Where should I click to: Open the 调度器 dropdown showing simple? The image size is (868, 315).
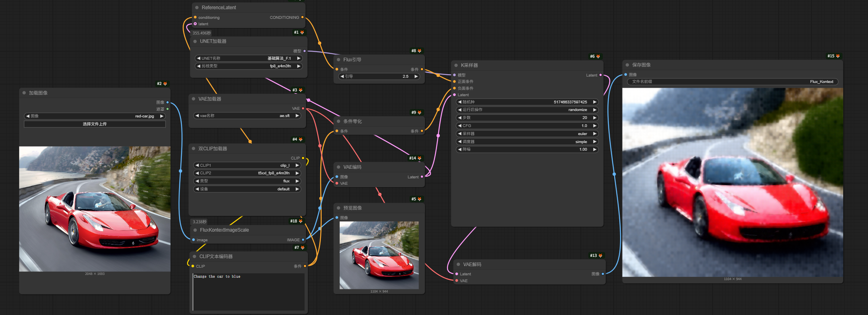pyautogui.click(x=527, y=142)
